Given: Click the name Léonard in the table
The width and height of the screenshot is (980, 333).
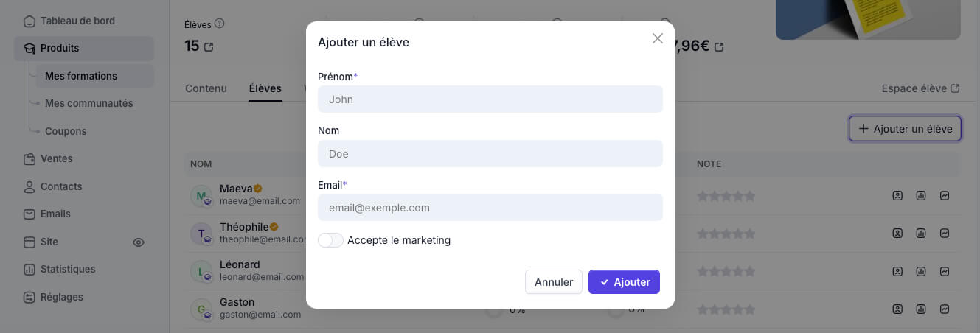Looking at the screenshot, I should pos(240,264).
